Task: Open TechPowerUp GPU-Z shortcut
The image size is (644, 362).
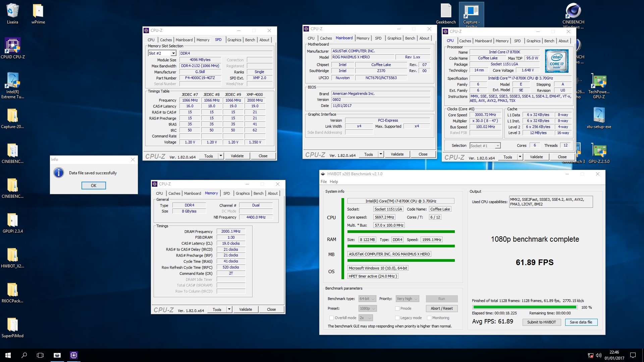Action: pyautogui.click(x=599, y=86)
